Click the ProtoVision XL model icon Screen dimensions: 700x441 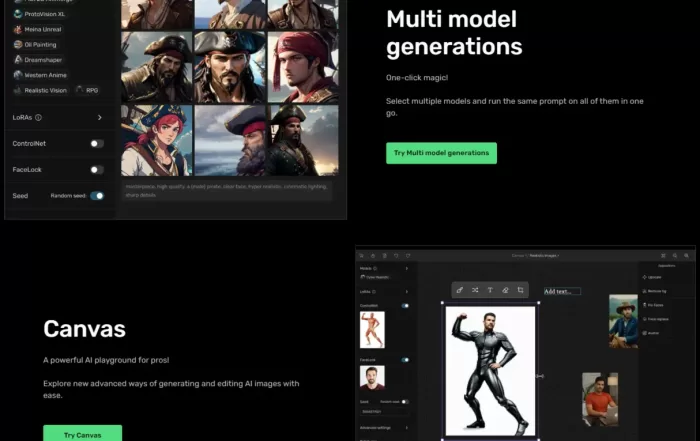18,14
